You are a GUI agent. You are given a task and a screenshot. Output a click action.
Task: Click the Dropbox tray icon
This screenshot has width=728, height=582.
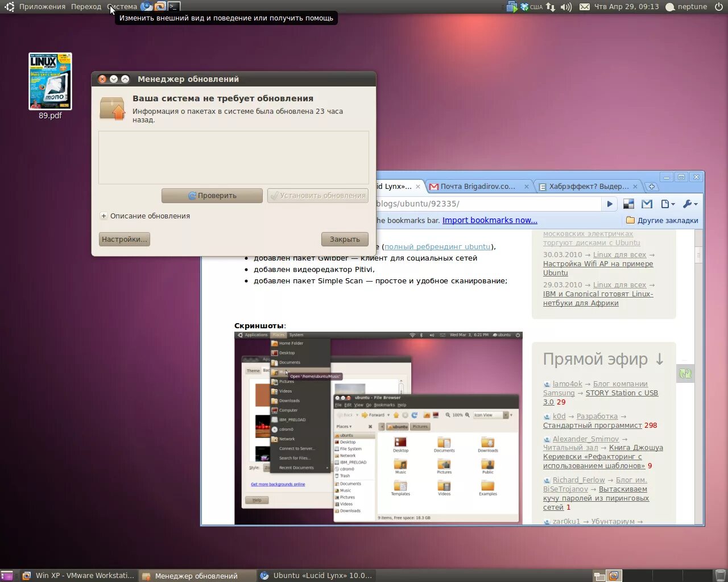coord(523,7)
